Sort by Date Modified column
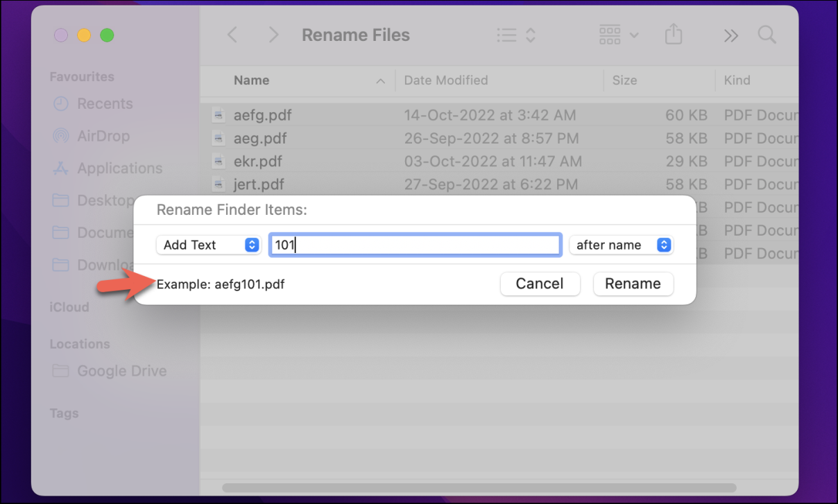The image size is (838, 504). point(446,80)
